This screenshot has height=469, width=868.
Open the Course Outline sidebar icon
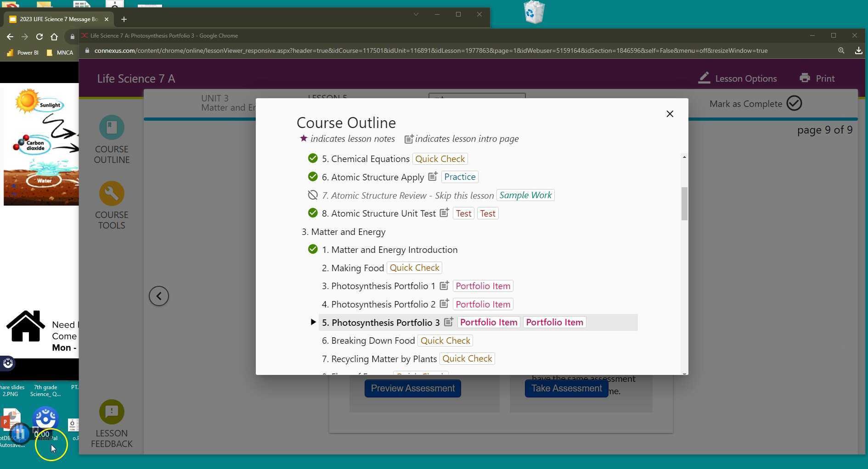(x=112, y=128)
